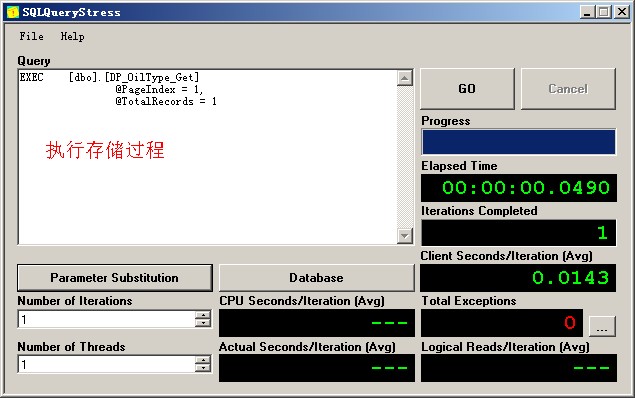Image resolution: width=635 pixels, height=398 pixels.
Task: Open the Help menu
Action: [72, 36]
